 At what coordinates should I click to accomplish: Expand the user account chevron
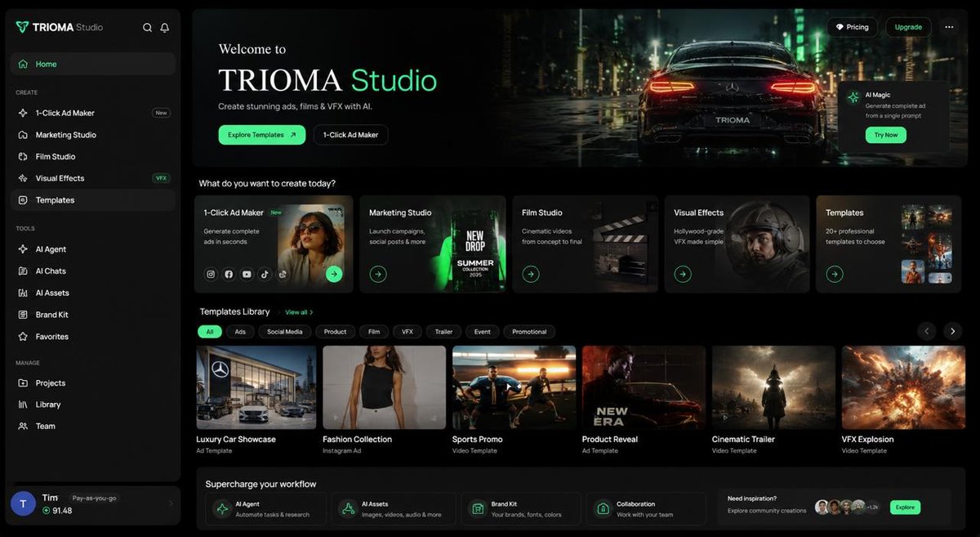pos(171,503)
